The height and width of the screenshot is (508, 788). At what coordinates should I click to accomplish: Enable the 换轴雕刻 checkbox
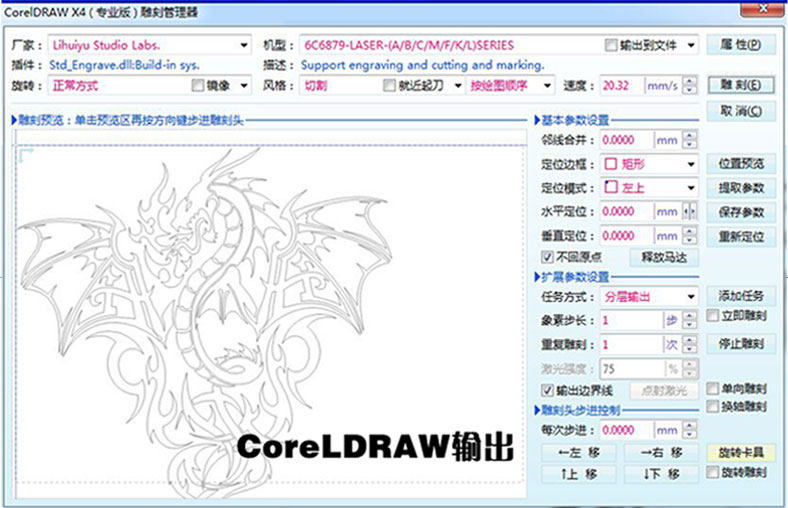point(713,406)
